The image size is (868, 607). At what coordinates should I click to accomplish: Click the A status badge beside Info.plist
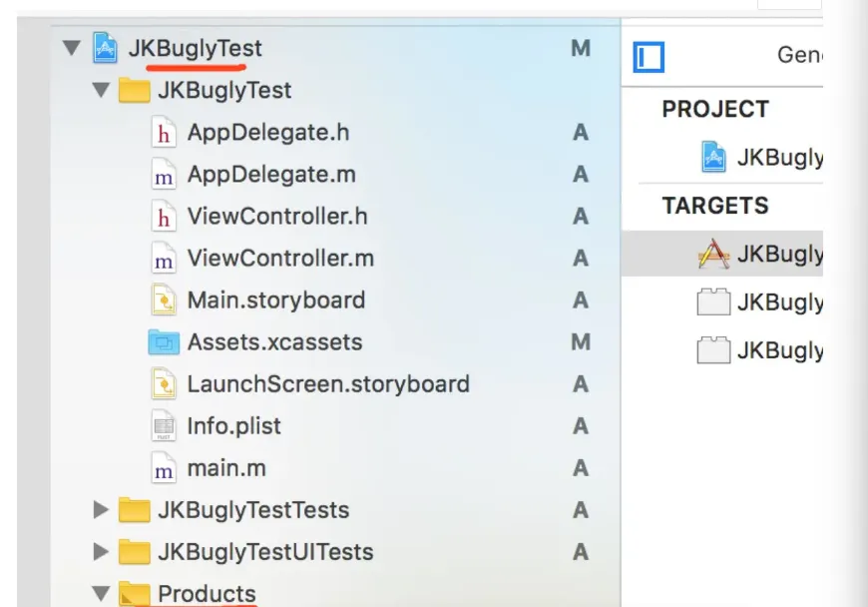click(580, 426)
